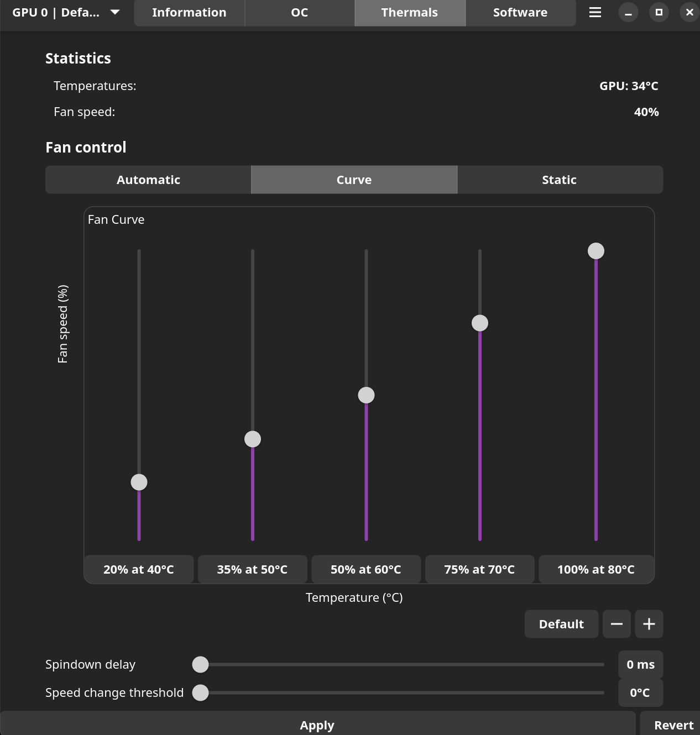
Task: Open the hamburger menu
Action: (x=595, y=12)
